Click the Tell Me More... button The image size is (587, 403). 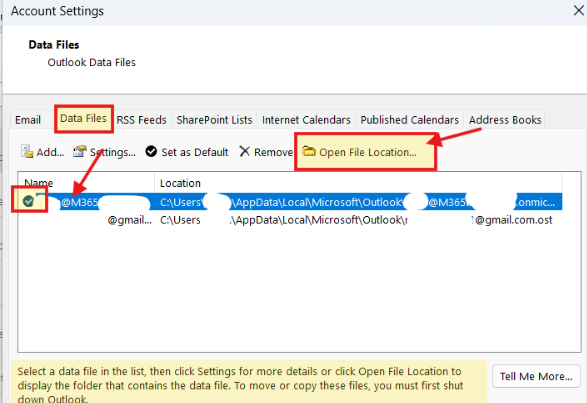click(x=536, y=376)
